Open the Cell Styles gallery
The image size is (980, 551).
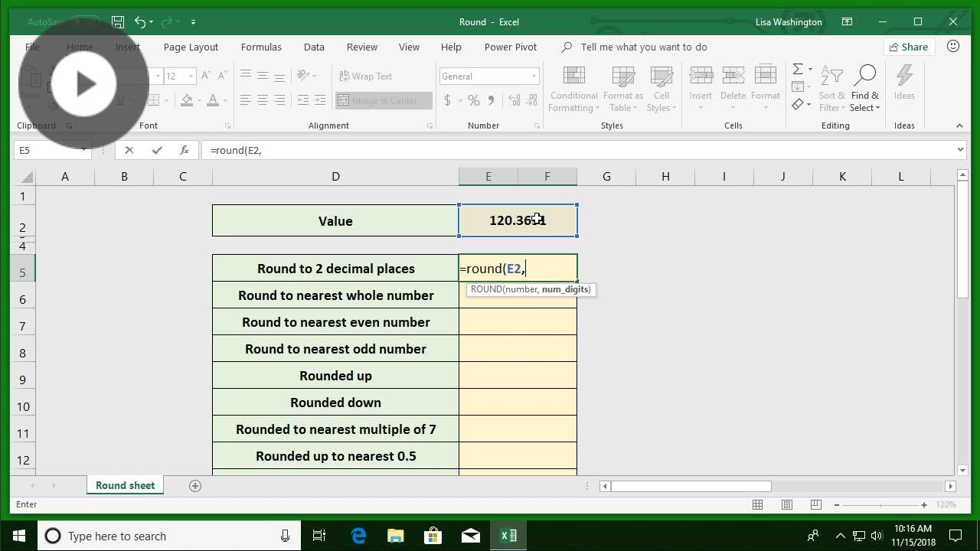coord(661,90)
